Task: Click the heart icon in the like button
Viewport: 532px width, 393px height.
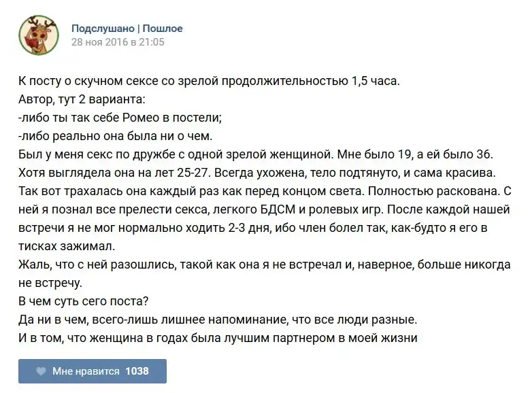Action: pyautogui.click(x=41, y=371)
